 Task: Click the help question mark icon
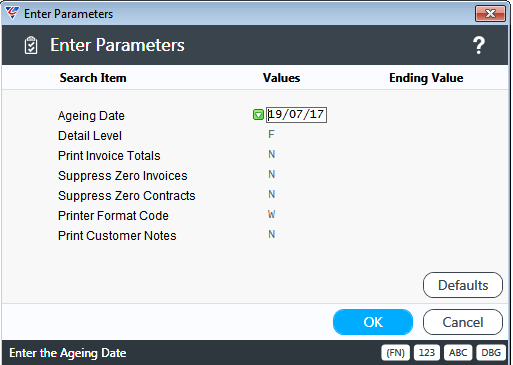[x=479, y=45]
